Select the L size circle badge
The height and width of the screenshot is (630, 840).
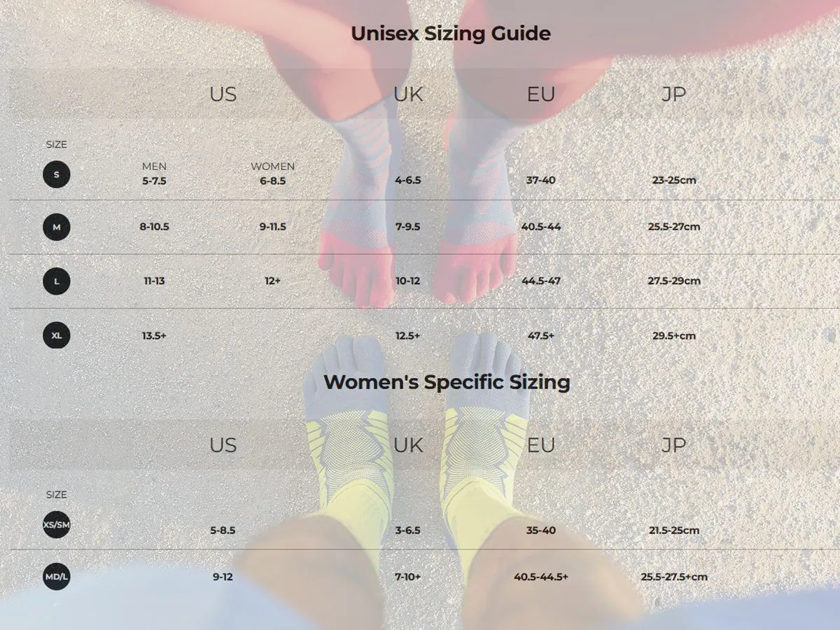[x=57, y=281]
